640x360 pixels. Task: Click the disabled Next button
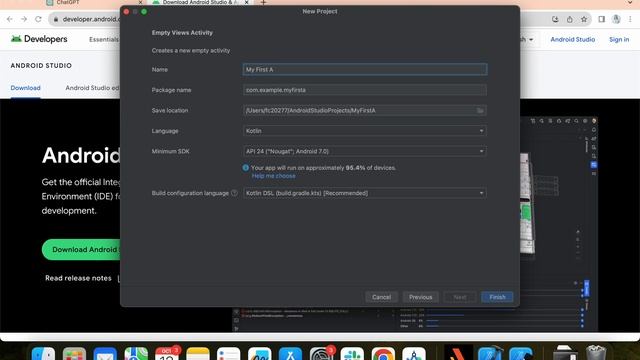[460, 297]
